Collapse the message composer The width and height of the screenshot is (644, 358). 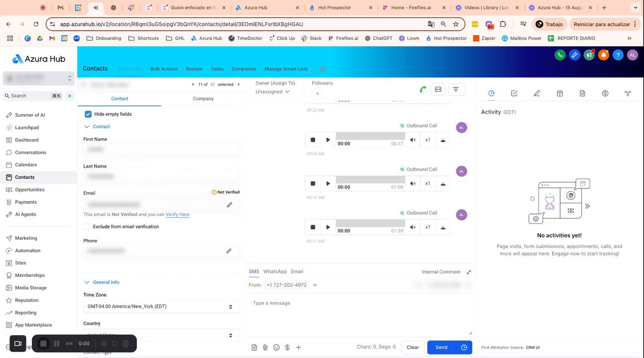pyautogui.click(x=469, y=272)
